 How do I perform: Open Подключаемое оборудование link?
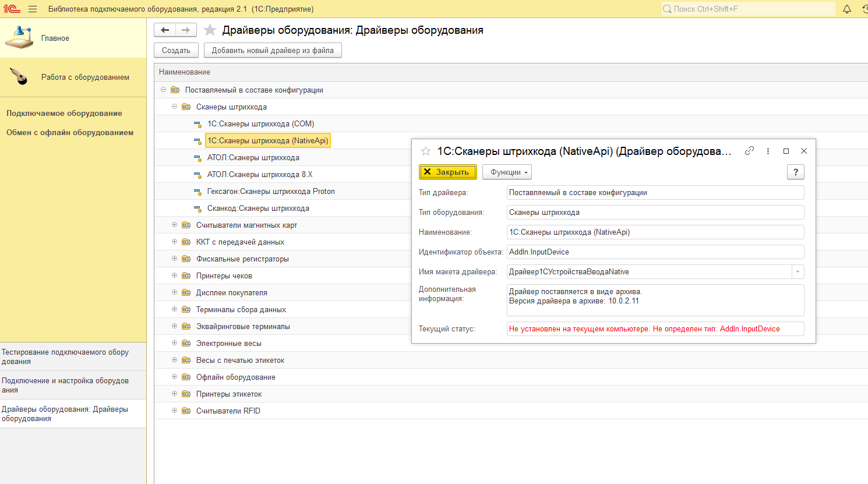(64, 113)
